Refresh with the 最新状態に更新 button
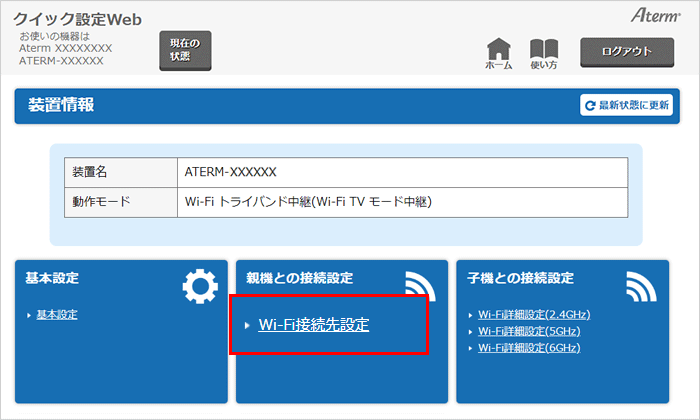The width and height of the screenshot is (700, 420). pyautogui.click(x=627, y=105)
